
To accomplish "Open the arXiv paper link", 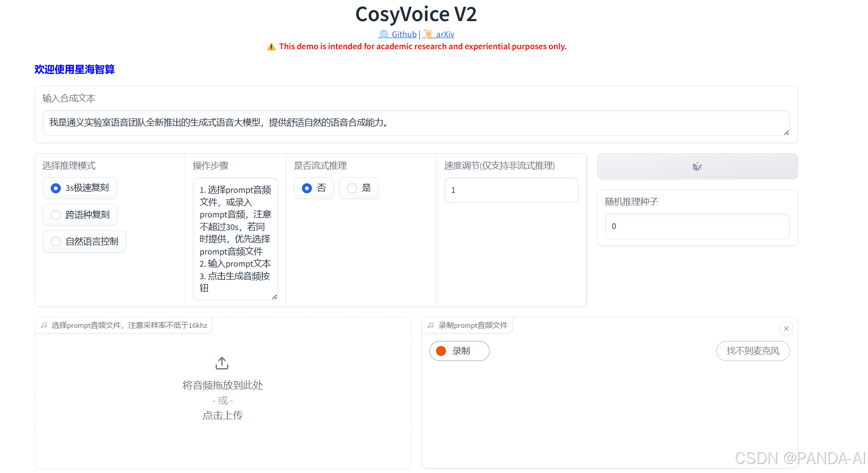I will pos(444,34).
